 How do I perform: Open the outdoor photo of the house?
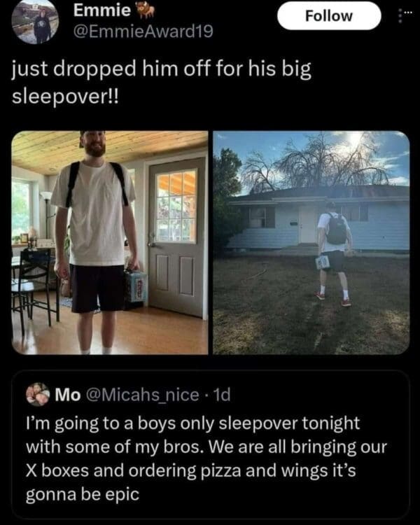point(311,242)
